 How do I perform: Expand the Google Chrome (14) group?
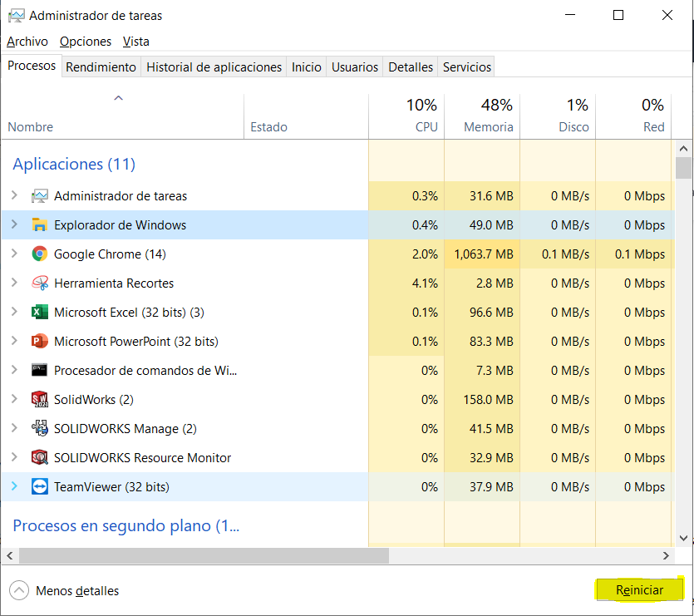click(x=14, y=254)
